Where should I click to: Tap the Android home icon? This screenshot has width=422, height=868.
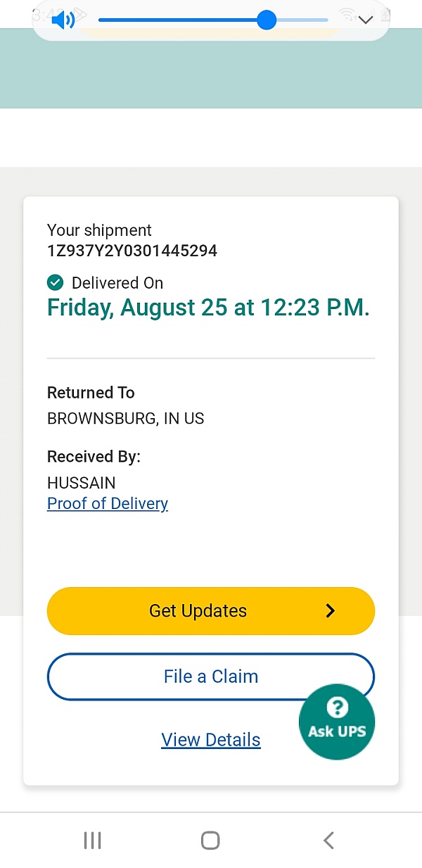coord(210,840)
